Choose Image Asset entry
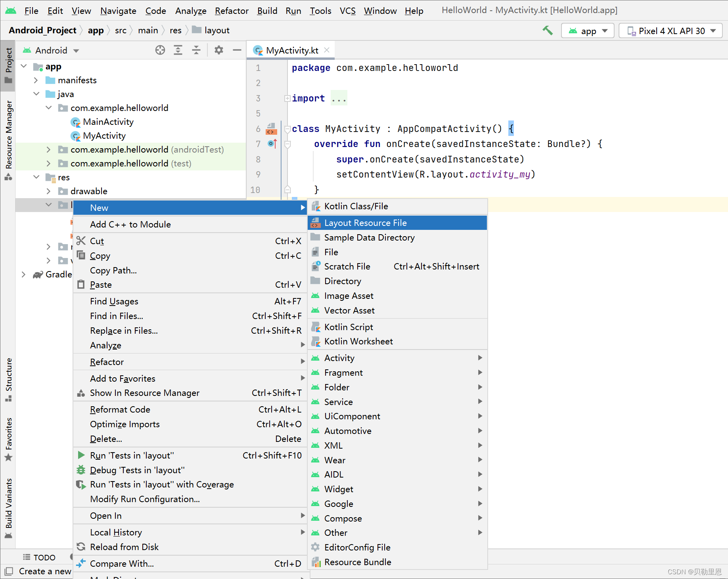 pyautogui.click(x=398, y=296)
